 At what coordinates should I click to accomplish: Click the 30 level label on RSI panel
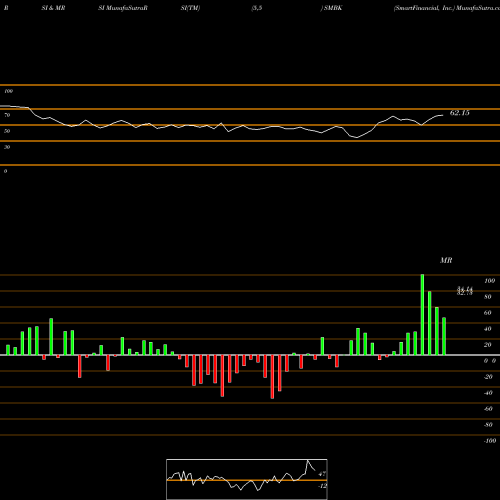coord(7,147)
